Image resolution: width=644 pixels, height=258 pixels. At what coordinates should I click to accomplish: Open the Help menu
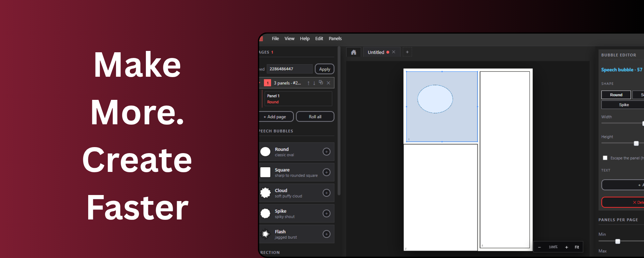tap(305, 39)
